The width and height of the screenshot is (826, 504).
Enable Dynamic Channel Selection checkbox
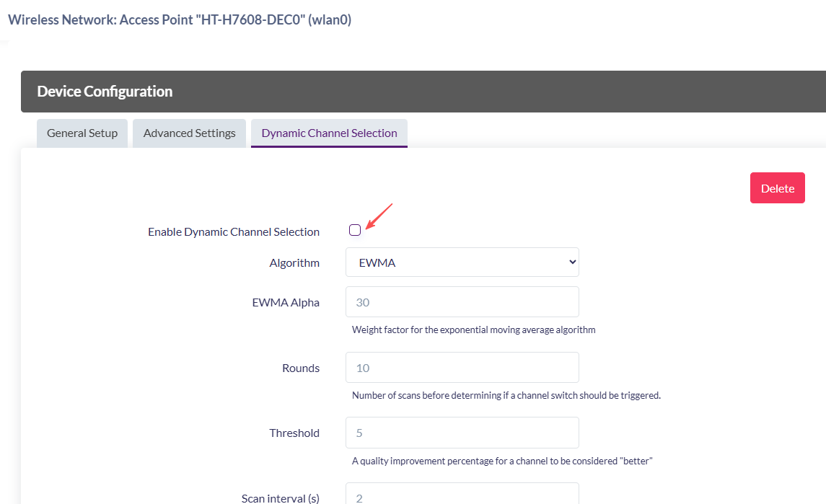[x=355, y=231]
